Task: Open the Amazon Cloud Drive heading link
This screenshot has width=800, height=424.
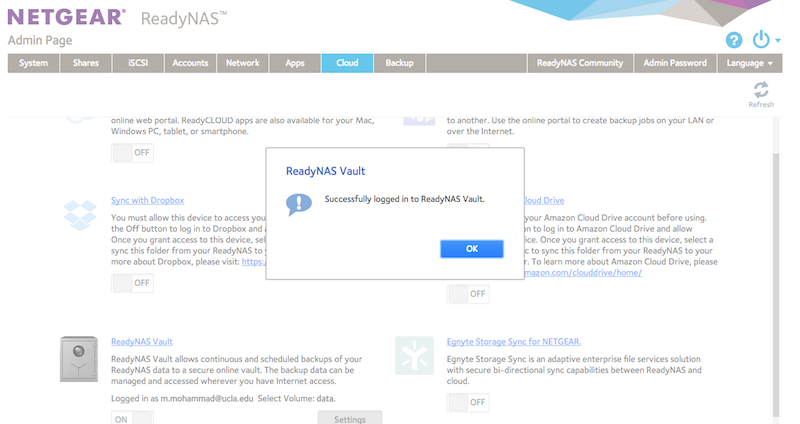Action: 544,201
